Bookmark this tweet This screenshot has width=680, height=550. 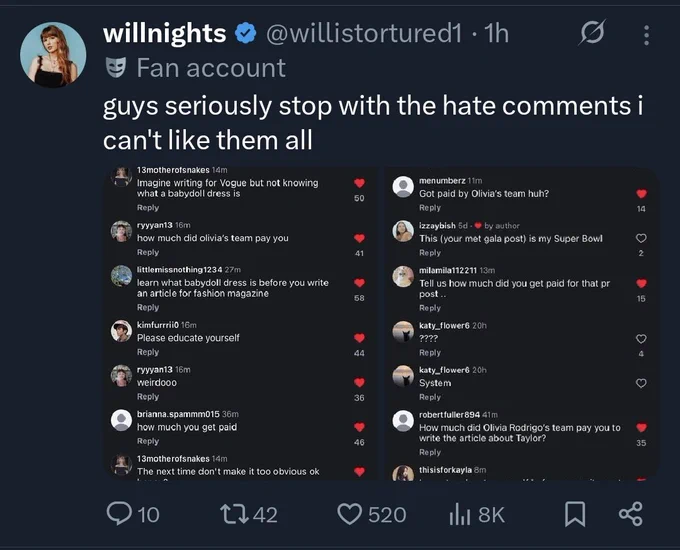[575, 514]
